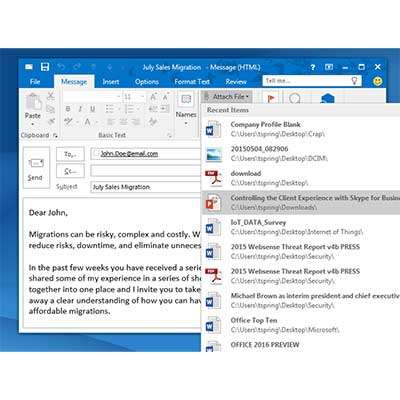
Task: Click the Save icon in title bar
Action: pyautogui.click(x=45, y=67)
